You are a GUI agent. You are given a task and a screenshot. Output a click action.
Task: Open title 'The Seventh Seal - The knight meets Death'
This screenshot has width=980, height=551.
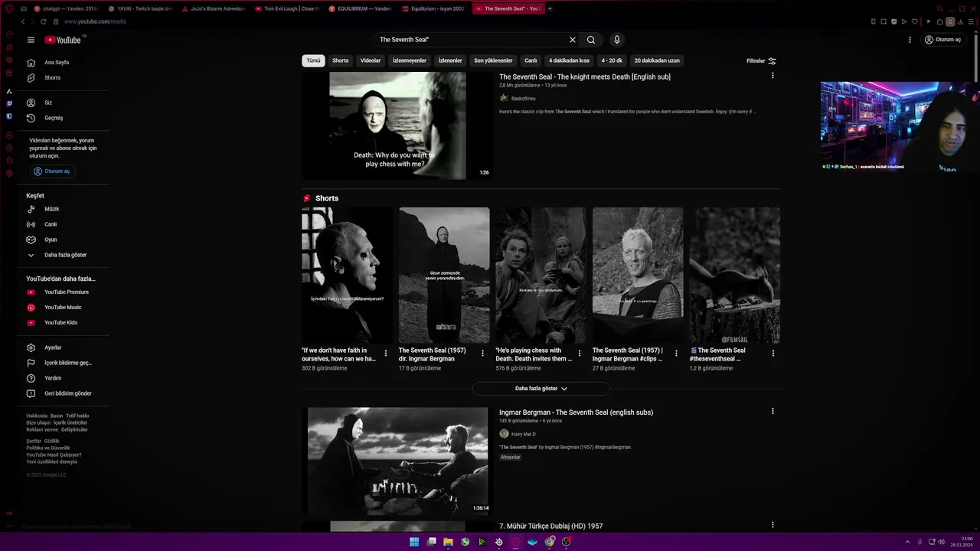point(585,77)
